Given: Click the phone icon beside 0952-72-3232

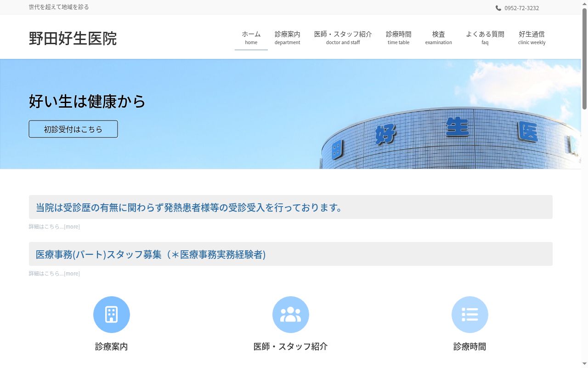Looking at the screenshot, I should [498, 8].
